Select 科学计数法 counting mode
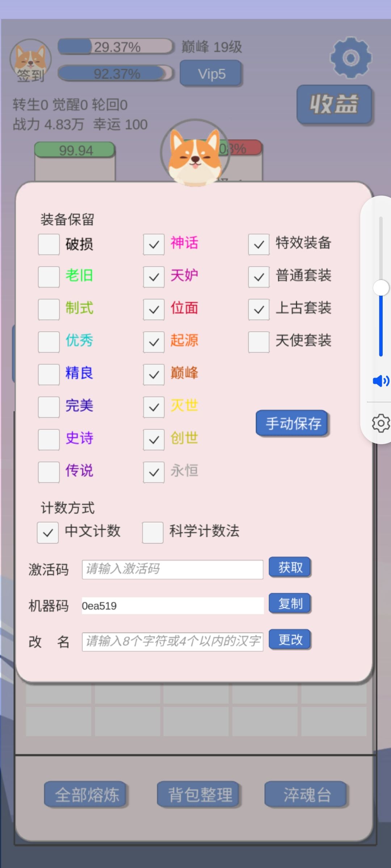 (153, 532)
